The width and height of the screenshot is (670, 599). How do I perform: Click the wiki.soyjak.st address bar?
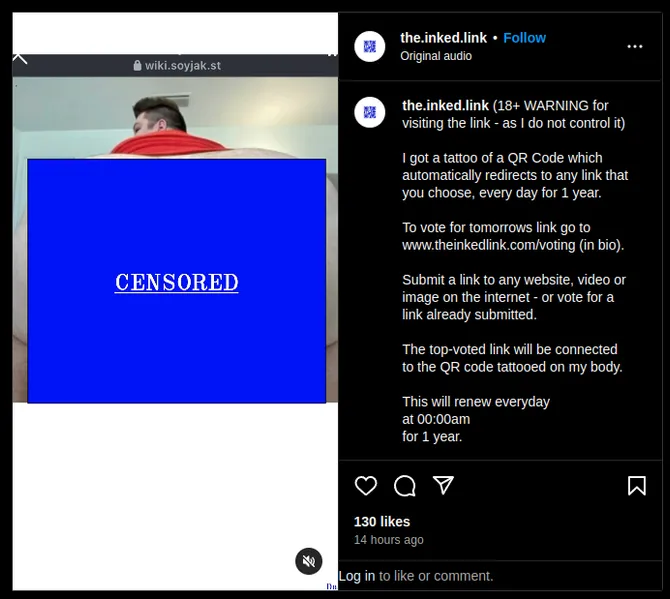177,65
